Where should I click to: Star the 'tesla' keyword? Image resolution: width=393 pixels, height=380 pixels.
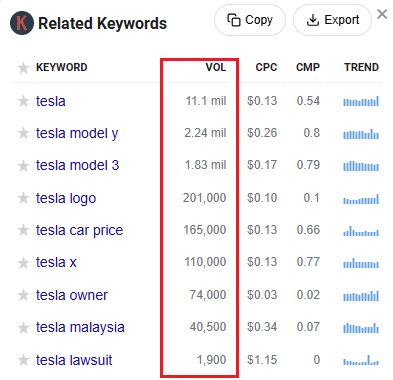(23, 101)
